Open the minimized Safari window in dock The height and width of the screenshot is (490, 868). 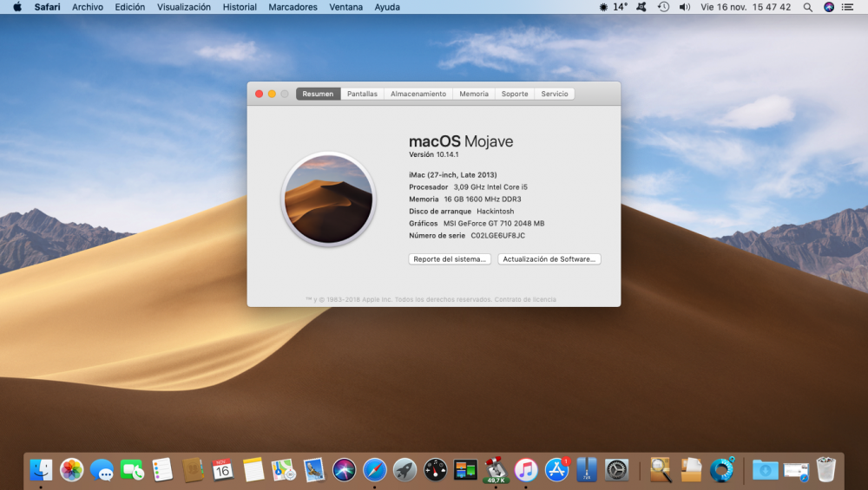pos(795,471)
